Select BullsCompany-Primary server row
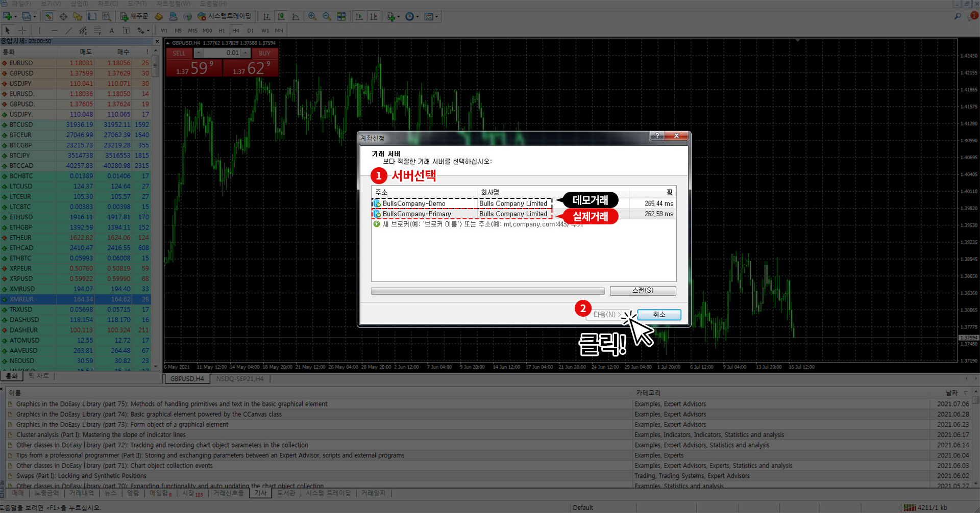The image size is (980, 513). [x=524, y=214]
